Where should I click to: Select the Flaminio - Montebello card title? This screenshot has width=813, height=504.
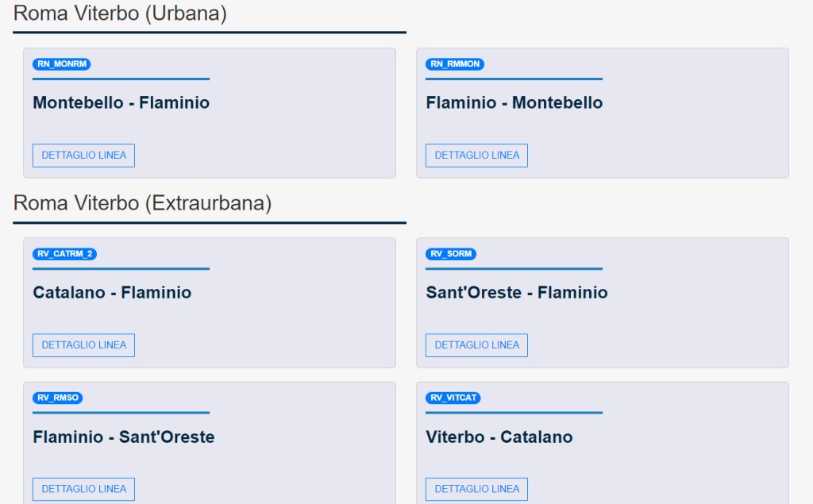click(x=514, y=102)
